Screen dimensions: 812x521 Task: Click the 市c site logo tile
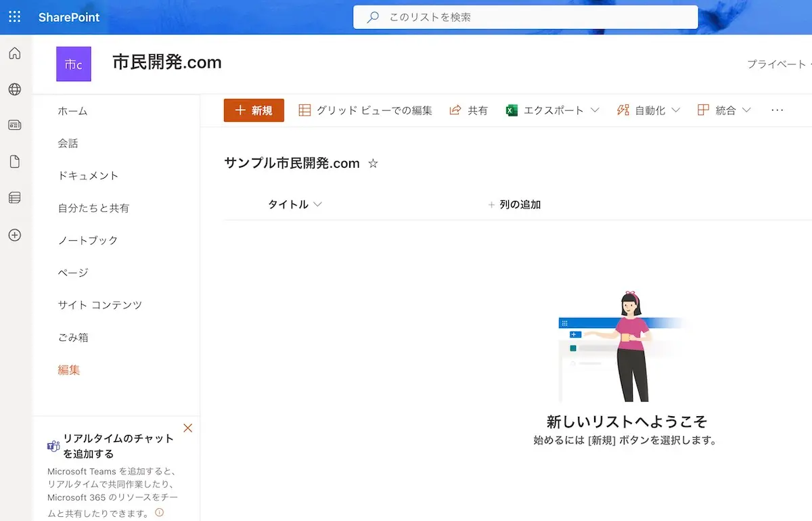coord(73,64)
